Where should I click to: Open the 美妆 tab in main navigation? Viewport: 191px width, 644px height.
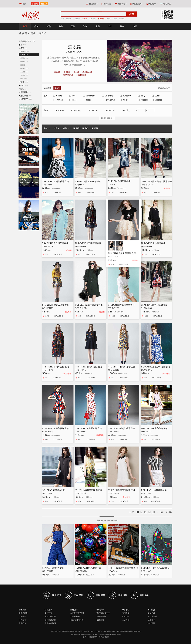coord(61,26)
